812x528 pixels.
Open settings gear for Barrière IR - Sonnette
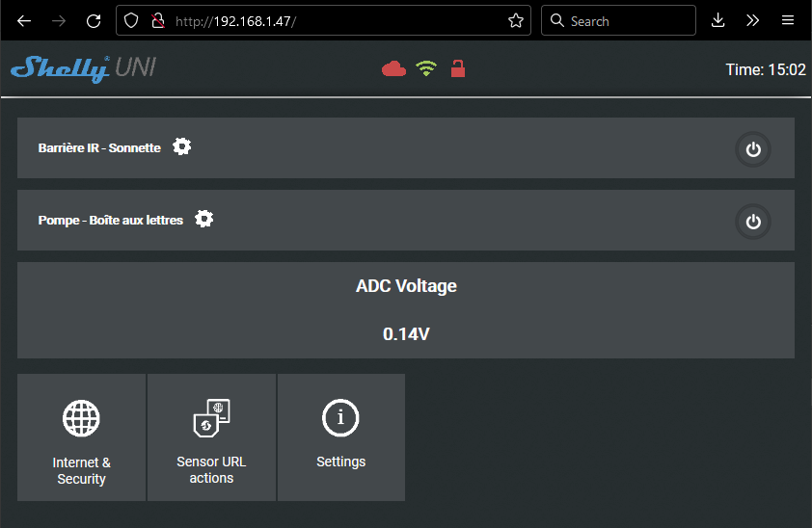tap(181, 146)
